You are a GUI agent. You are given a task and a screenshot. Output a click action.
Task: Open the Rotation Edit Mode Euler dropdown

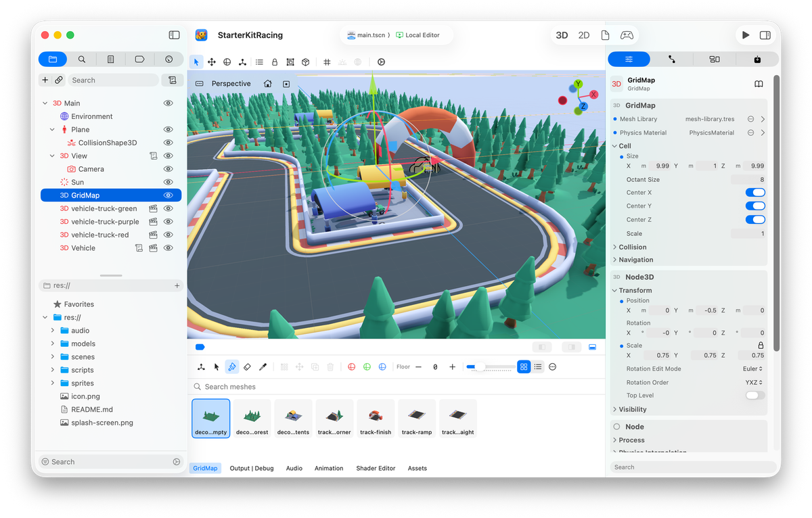pos(752,369)
